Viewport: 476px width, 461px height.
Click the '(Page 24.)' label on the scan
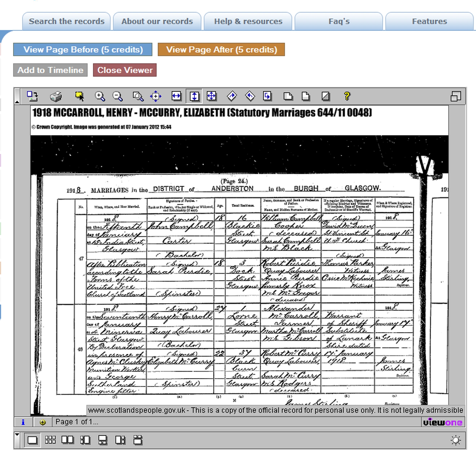pos(234,181)
